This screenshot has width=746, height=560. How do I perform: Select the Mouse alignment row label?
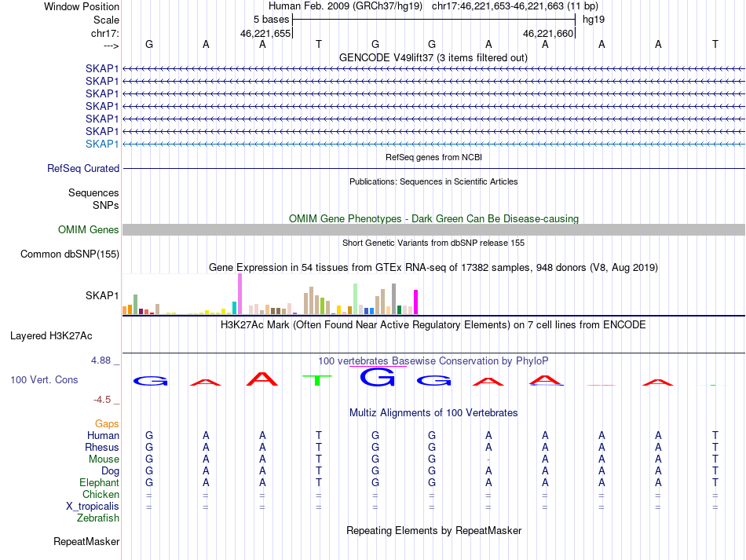pos(104,459)
